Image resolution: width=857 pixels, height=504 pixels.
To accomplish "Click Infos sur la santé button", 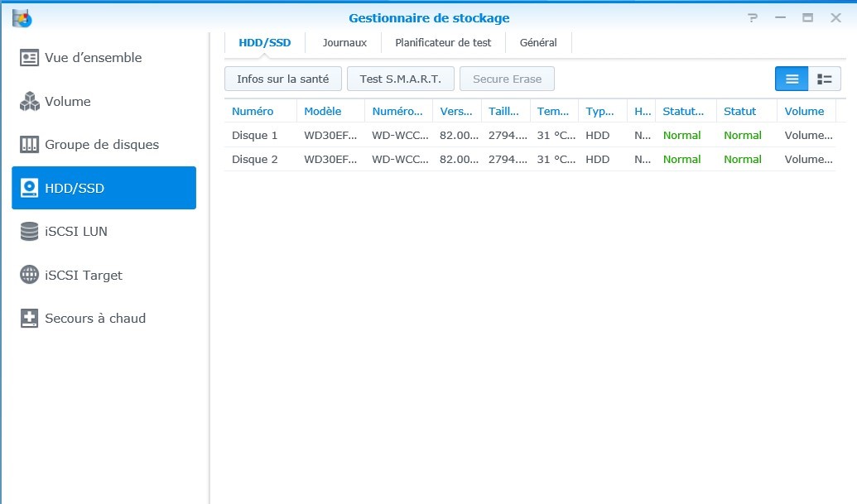I will click(x=283, y=79).
